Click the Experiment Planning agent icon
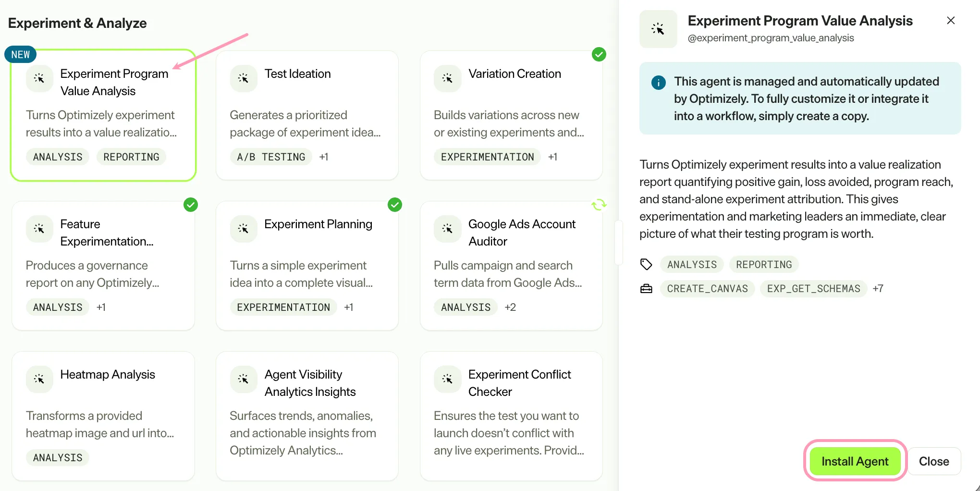980x491 pixels. pyautogui.click(x=244, y=229)
